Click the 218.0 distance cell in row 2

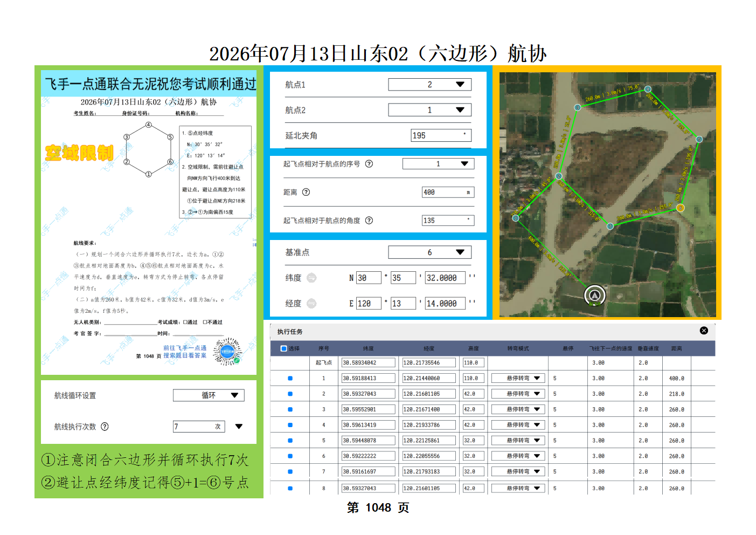pyautogui.click(x=677, y=394)
